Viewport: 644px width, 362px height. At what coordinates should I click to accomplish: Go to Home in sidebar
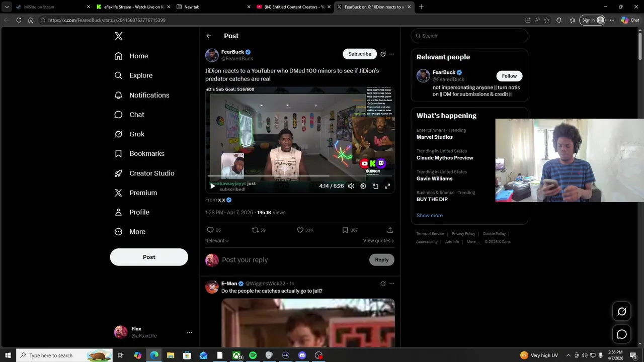(131, 56)
